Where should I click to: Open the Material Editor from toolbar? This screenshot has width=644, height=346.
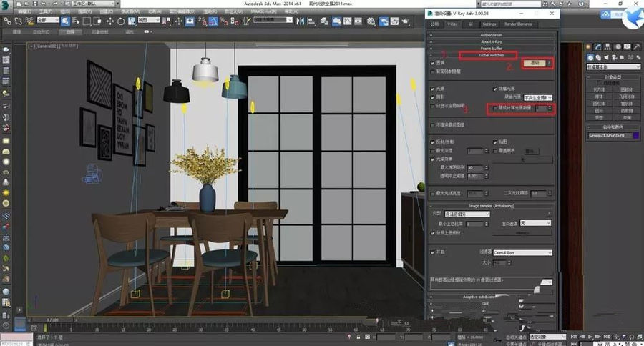tap(371, 21)
